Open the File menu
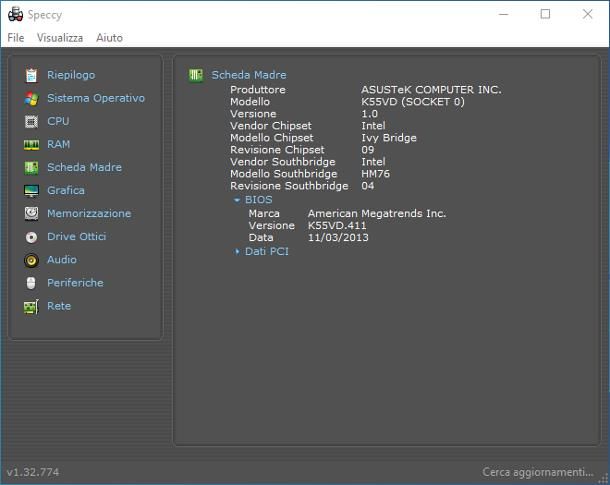This screenshot has height=485, width=610. click(x=16, y=38)
